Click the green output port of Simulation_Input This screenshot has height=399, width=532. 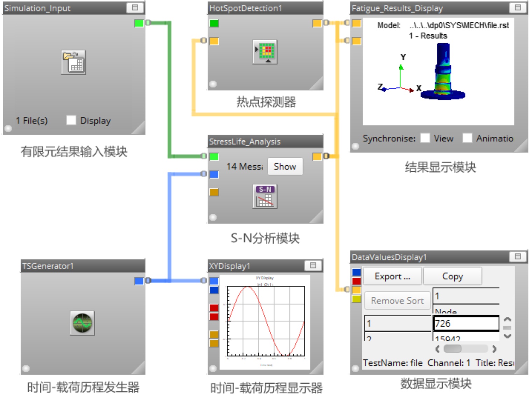139,23
